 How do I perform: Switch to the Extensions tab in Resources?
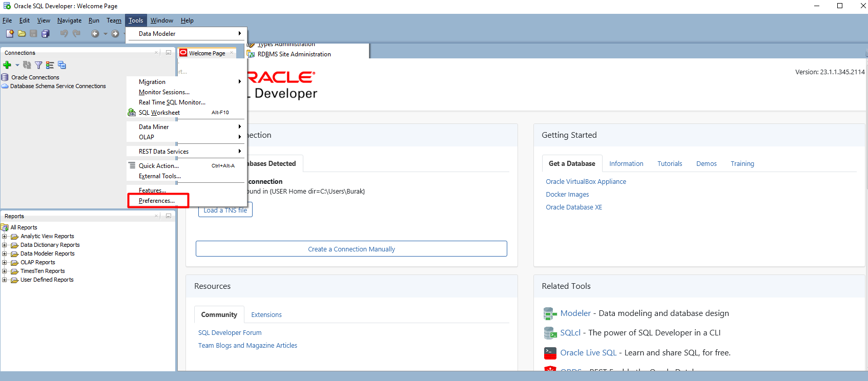coord(266,315)
